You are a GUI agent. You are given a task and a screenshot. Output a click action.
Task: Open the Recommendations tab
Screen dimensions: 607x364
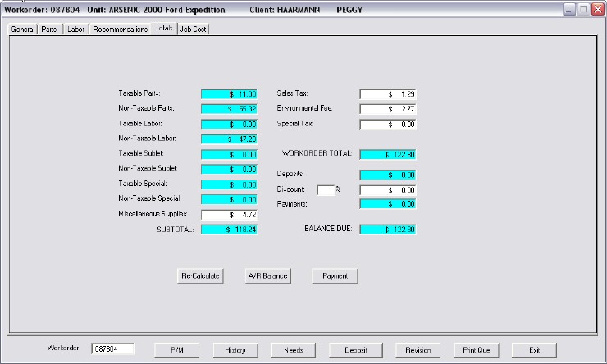(120, 29)
